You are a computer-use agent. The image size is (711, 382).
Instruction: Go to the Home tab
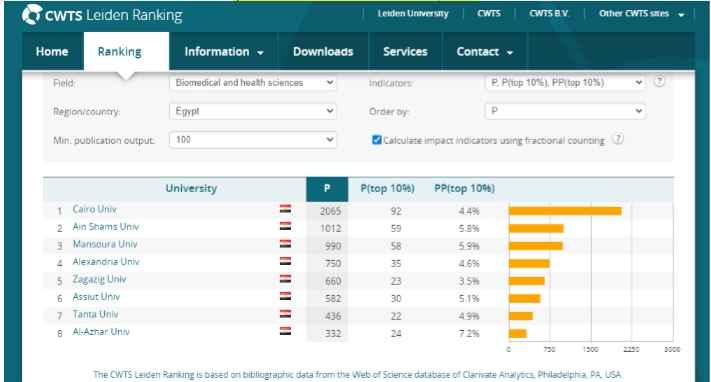coord(52,52)
